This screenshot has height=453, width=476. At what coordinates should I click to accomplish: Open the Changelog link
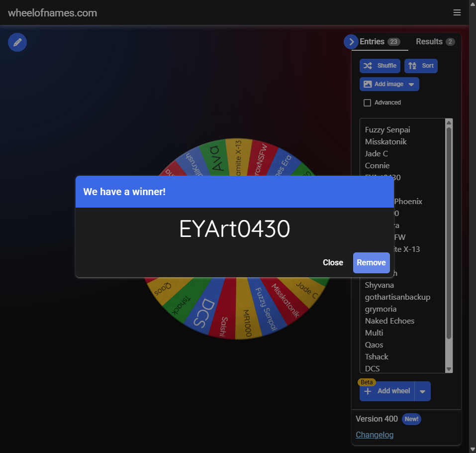[375, 435]
